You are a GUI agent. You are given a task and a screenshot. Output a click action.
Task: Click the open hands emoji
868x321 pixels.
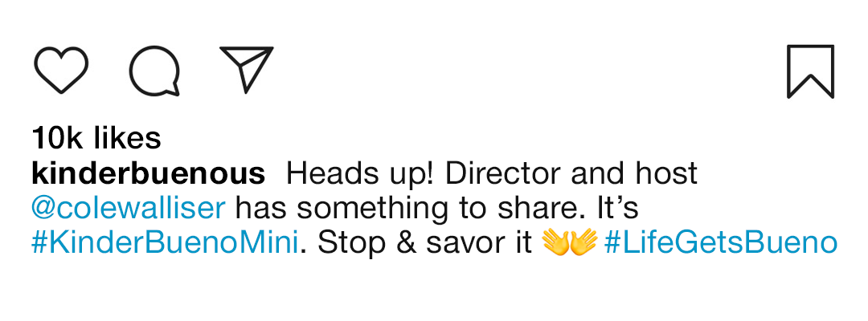569,242
